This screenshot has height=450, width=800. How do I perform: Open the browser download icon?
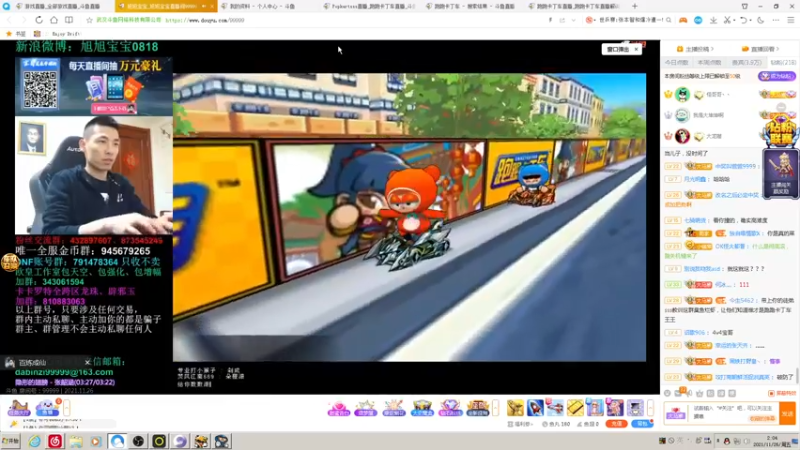point(713,20)
